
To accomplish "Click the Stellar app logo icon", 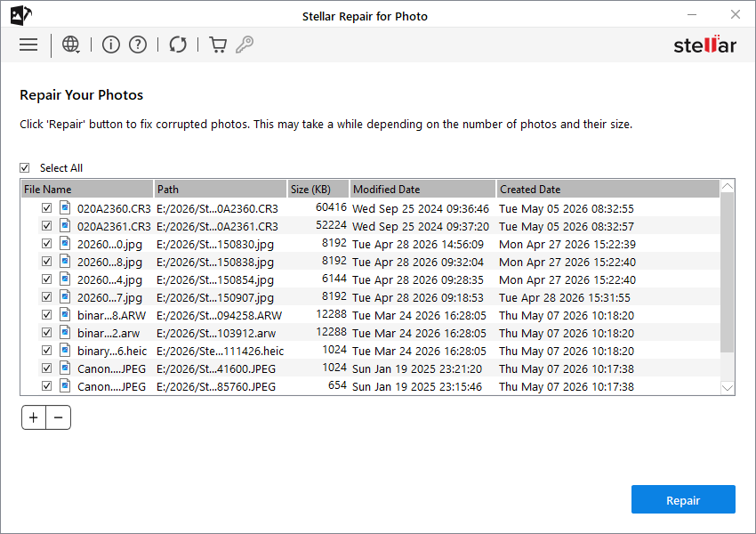I will [20, 15].
